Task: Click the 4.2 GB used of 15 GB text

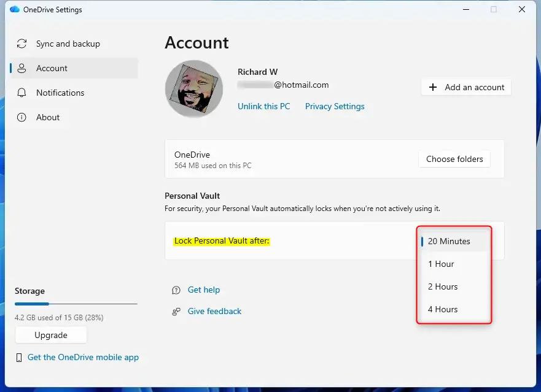Action: tap(59, 318)
